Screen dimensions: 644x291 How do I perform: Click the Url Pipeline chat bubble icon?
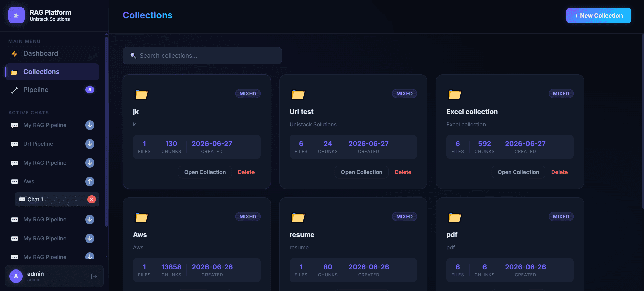(15, 144)
